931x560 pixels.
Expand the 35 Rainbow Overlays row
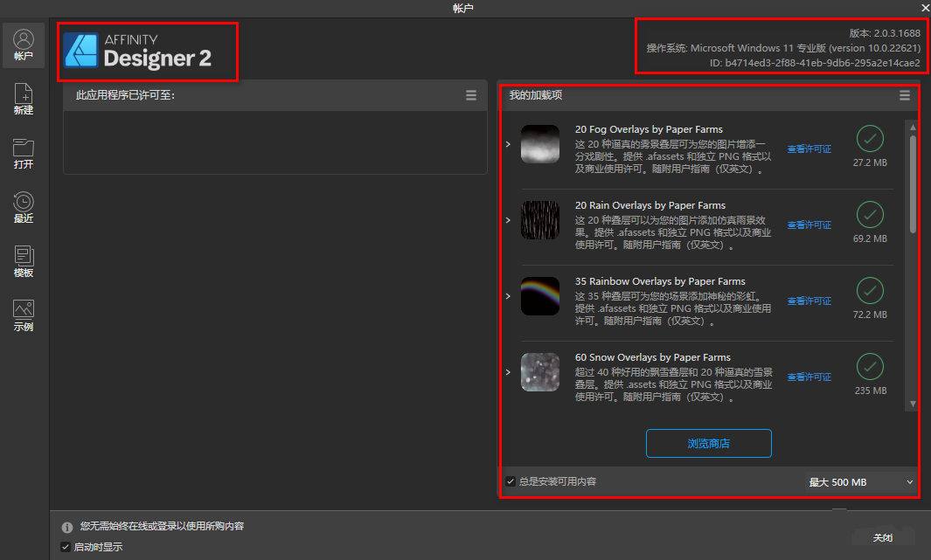coord(508,296)
